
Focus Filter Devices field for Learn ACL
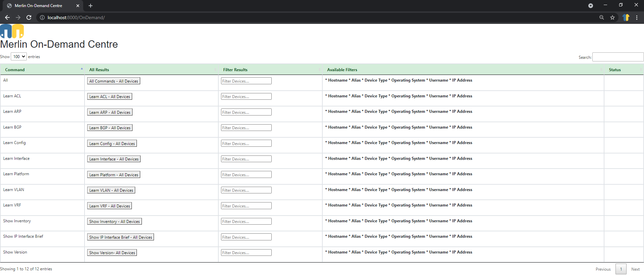[x=246, y=96]
